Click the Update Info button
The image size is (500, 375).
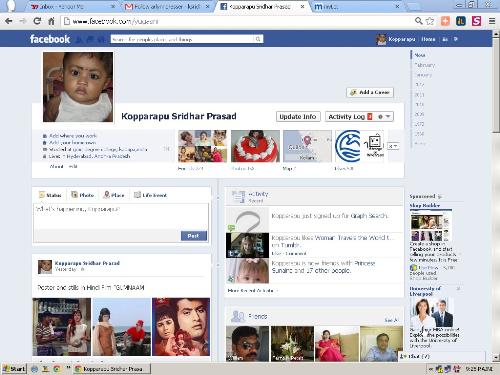point(298,116)
